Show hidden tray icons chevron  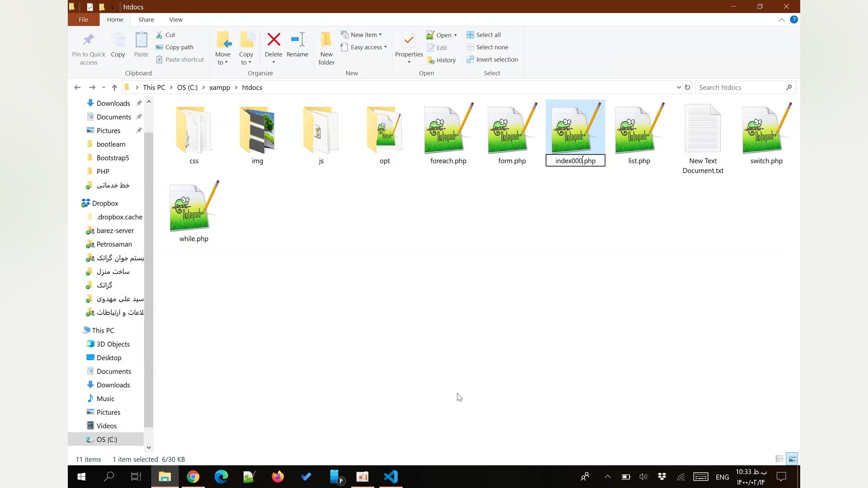coord(608,477)
